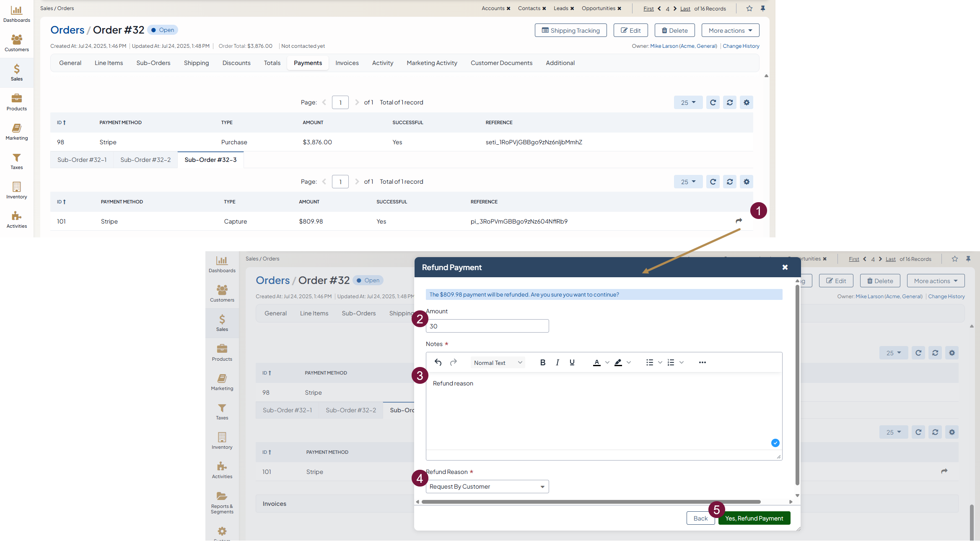Open the Refund Reason dropdown
Image resolution: width=980 pixels, height=557 pixels.
pyautogui.click(x=487, y=487)
